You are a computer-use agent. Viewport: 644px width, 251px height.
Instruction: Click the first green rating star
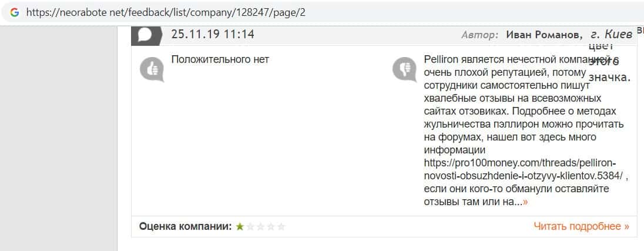pyautogui.click(x=240, y=226)
